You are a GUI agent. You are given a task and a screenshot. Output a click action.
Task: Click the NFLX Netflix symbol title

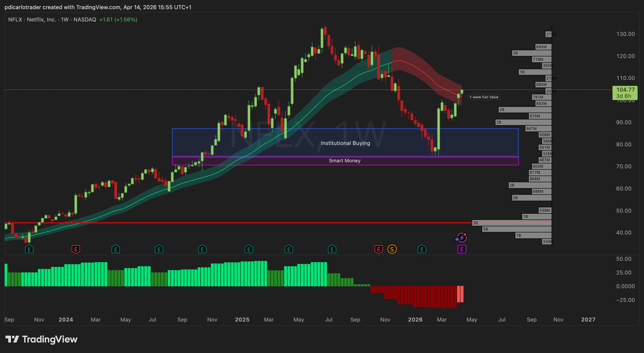(x=32, y=19)
